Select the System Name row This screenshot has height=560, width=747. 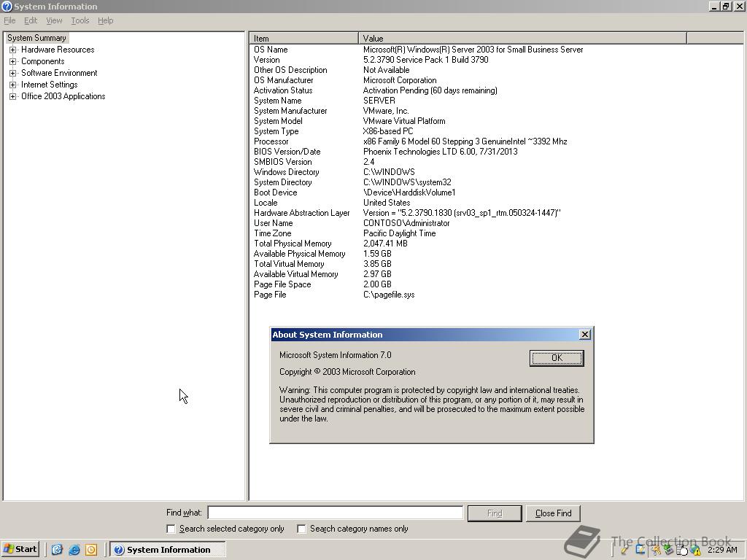tap(325, 101)
